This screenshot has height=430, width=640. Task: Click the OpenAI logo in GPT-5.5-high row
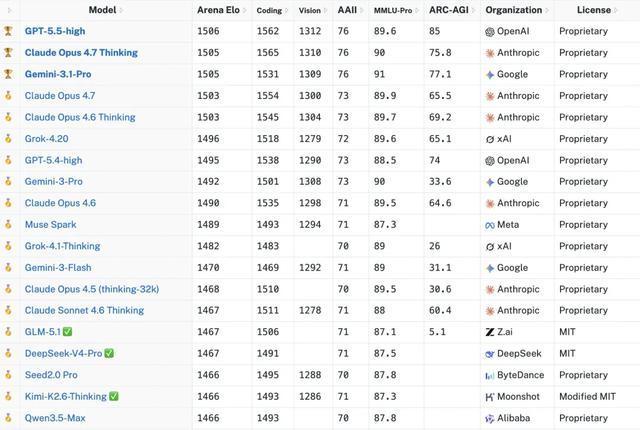[490, 31]
